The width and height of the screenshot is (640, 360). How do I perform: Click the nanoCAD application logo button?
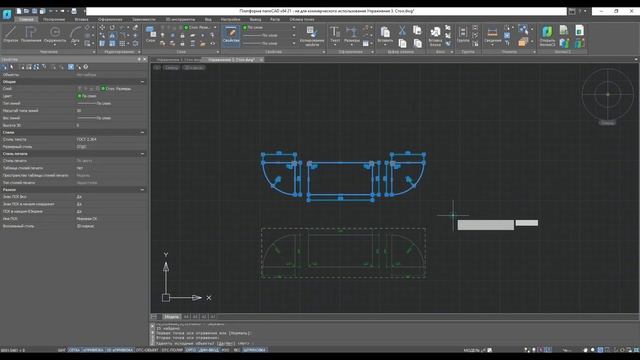tap(7, 14)
